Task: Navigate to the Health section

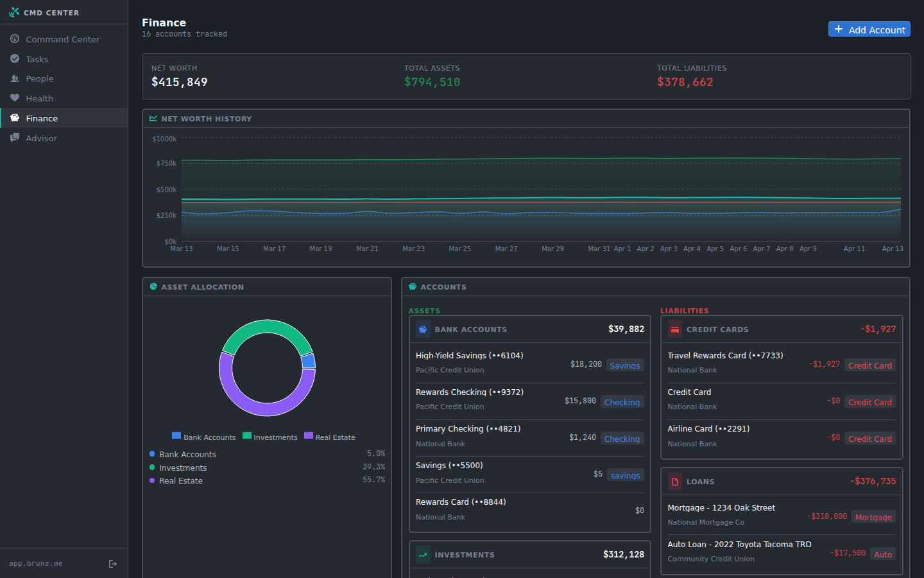Action: [x=64, y=98]
